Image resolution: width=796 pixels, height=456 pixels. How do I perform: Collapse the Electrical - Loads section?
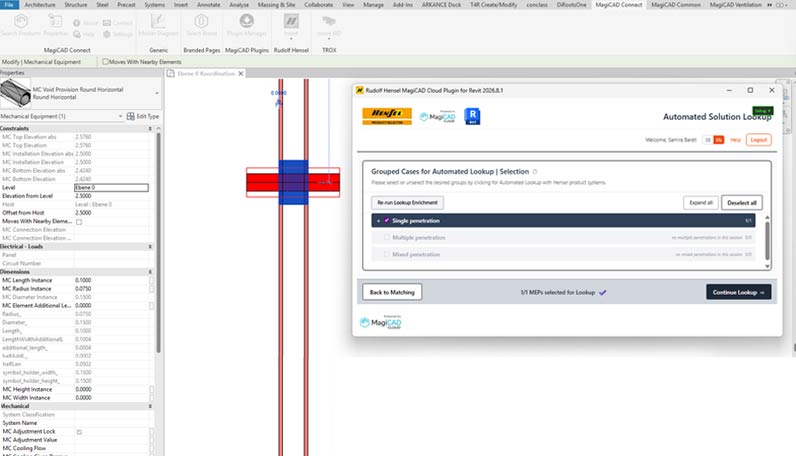pyautogui.click(x=150, y=246)
